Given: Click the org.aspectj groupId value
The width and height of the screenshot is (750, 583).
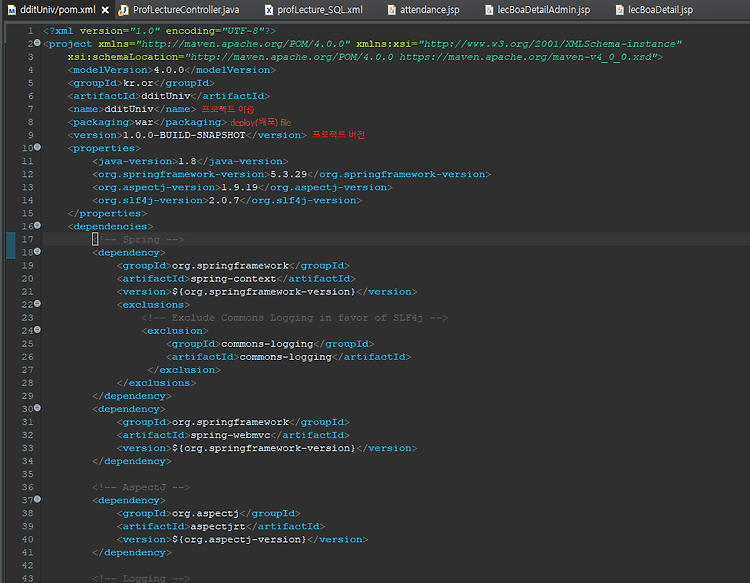Looking at the screenshot, I should (x=205, y=513).
